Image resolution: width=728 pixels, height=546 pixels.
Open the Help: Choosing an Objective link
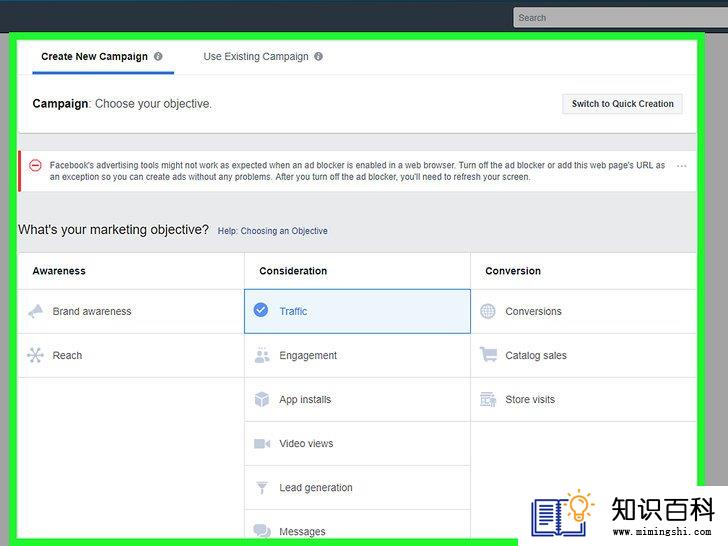(273, 231)
